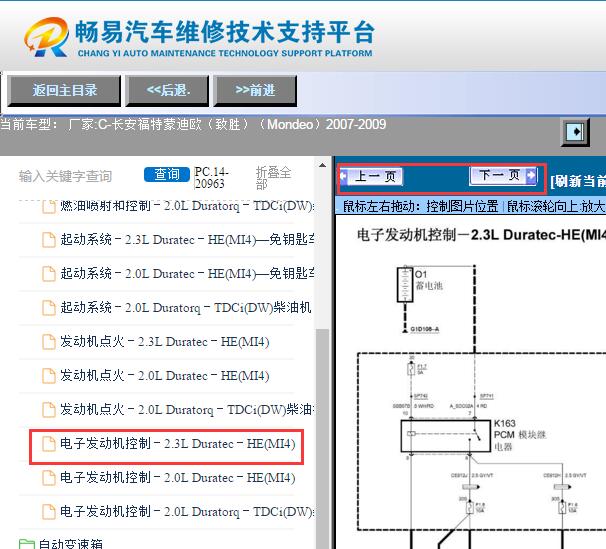Image resolution: width=606 pixels, height=549 pixels.
Task: Click the 查询 search button
Action: pos(167,174)
